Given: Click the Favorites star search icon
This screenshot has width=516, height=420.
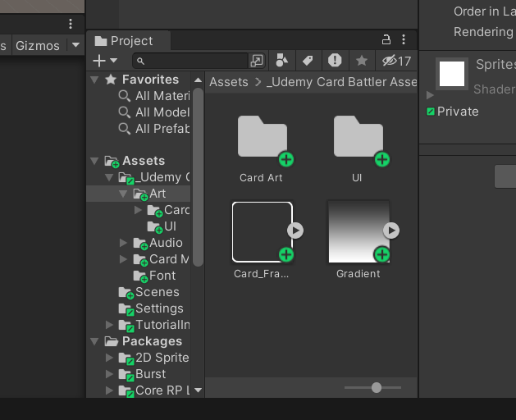Looking at the screenshot, I should (362, 61).
